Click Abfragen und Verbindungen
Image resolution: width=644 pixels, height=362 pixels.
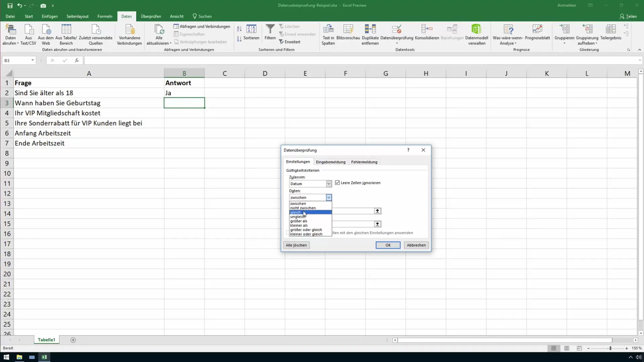tap(202, 26)
